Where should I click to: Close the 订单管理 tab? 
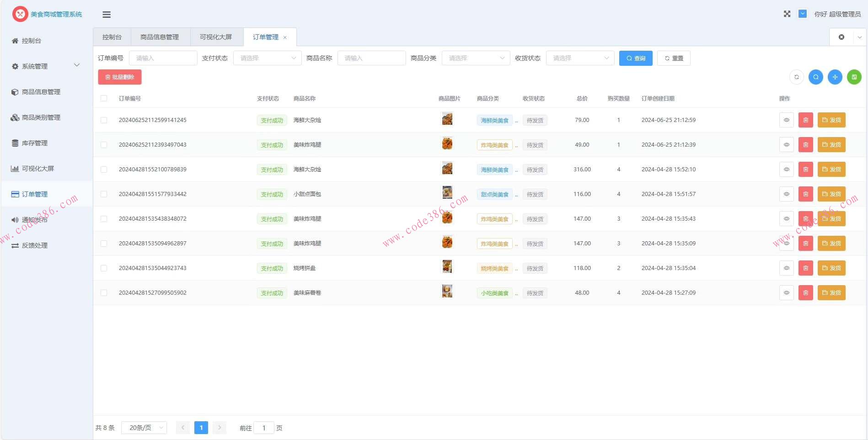[x=285, y=37]
